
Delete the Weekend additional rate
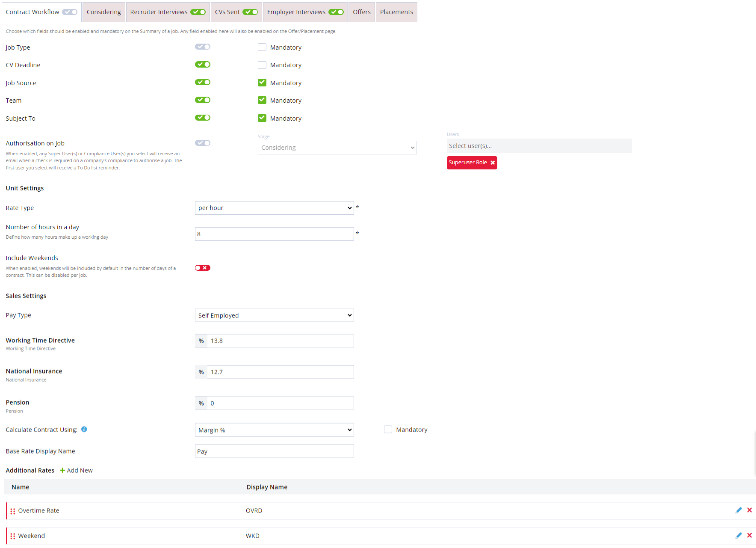pyautogui.click(x=749, y=535)
